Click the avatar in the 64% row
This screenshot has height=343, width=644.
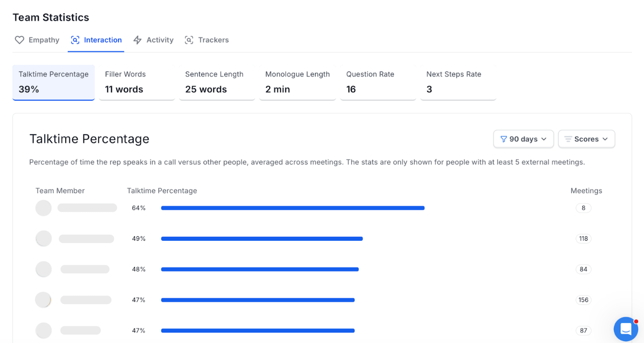[x=44, y=208]
